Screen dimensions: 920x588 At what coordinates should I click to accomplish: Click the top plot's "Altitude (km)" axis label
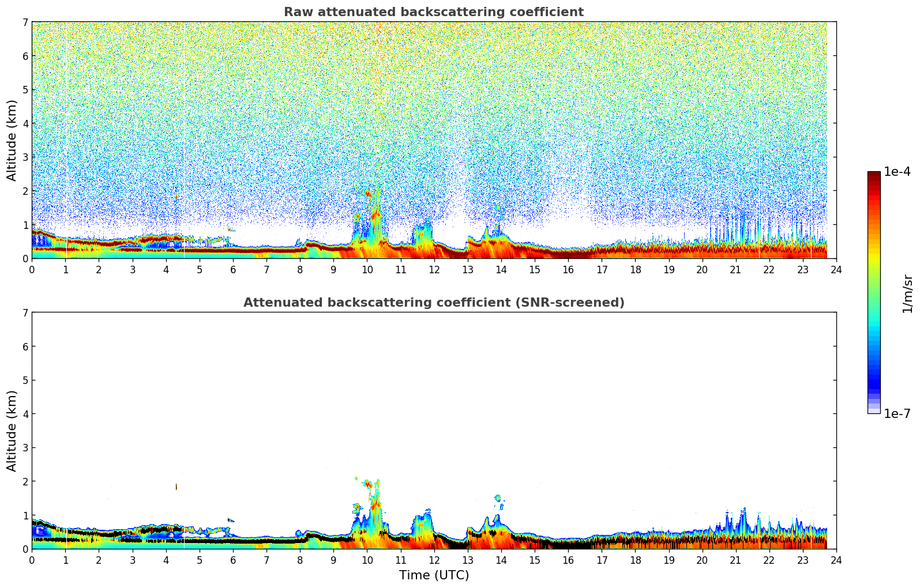click(x=12, y=140)
